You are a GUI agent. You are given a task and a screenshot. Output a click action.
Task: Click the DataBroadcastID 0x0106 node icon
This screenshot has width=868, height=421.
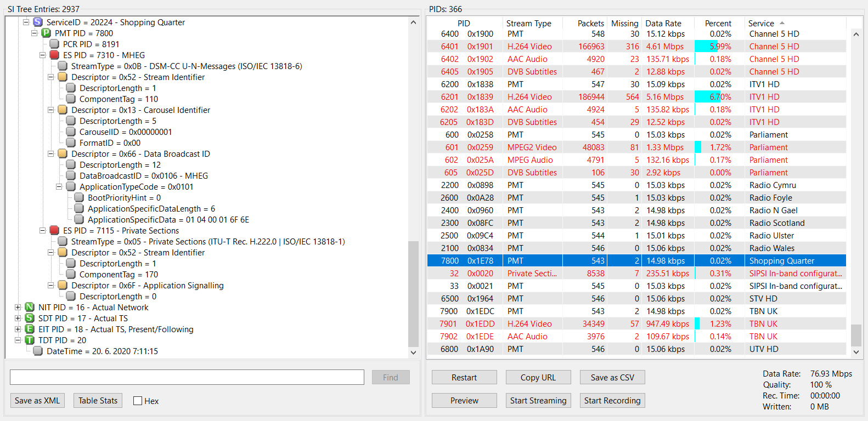pos(71,175)
